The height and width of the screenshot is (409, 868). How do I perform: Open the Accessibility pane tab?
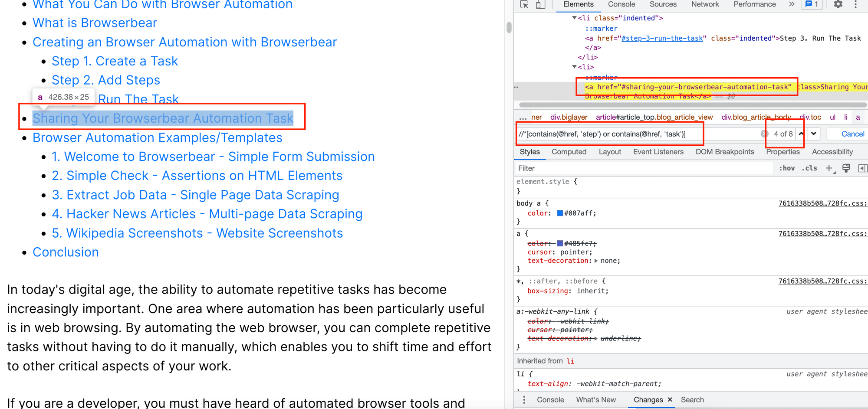point(832,152)
